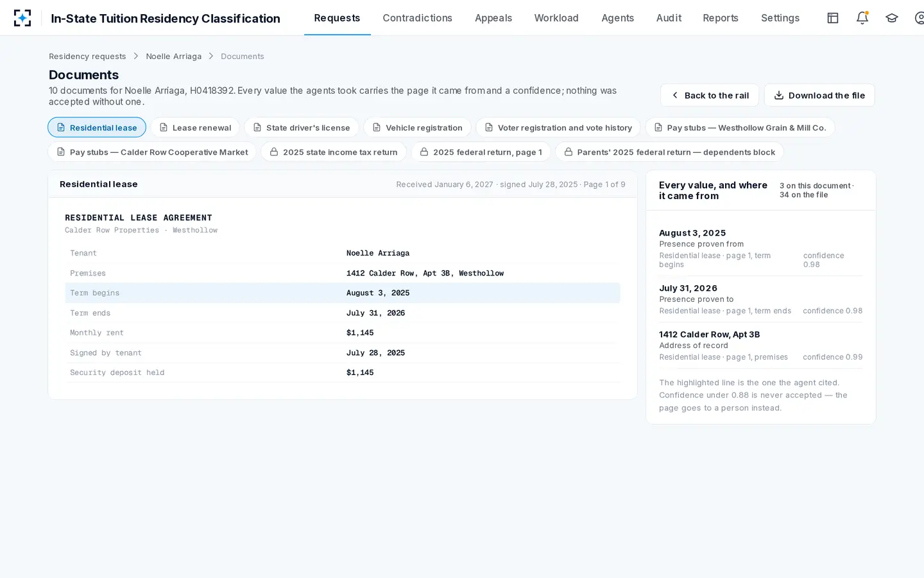Go to the Appeals tab
The height and width of the screenshot is (578, 924).
(x=493, y=18)
